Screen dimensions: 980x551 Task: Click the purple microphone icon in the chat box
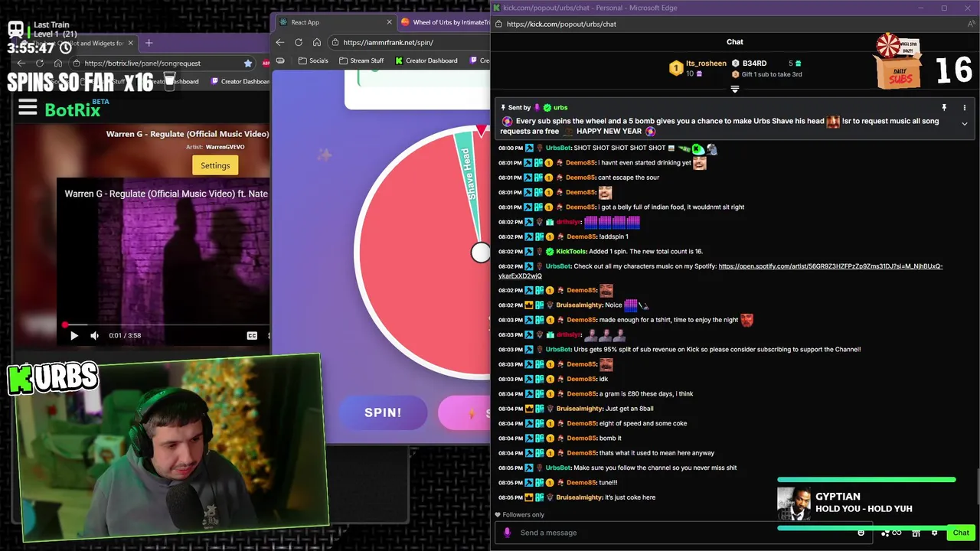click(507, 533)
